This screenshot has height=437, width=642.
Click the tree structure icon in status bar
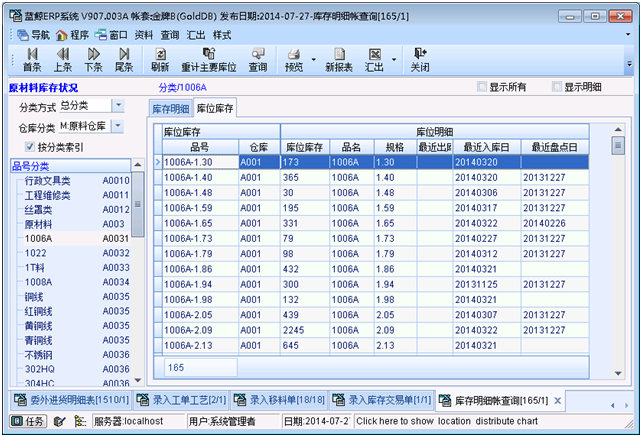pyautogui.click(x=80, y=421)
